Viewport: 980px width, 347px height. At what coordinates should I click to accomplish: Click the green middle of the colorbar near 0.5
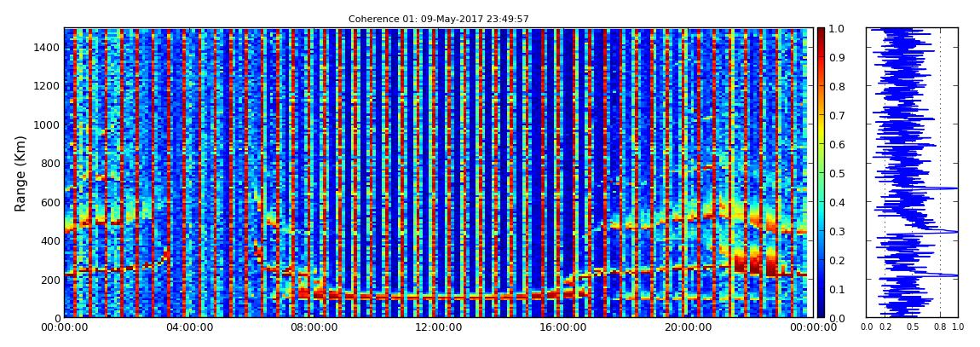821,173
